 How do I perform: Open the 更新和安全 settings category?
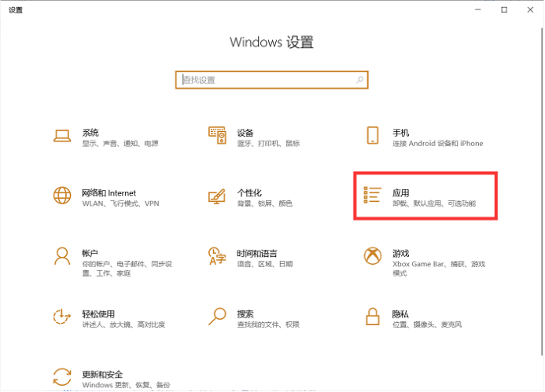(112, 379)
